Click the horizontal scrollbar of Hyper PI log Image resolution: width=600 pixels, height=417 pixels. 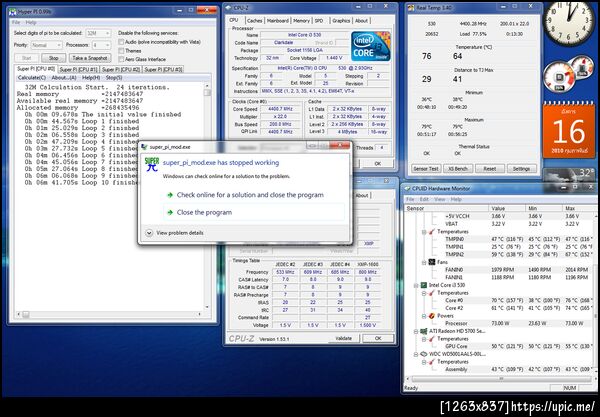point(109,314)
